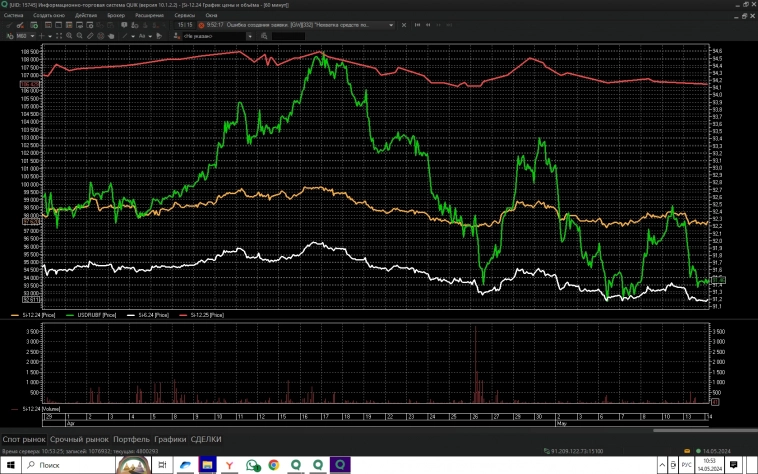
Task: Click the Si-12.25 red legend color marker
Action: click(183, 315)
